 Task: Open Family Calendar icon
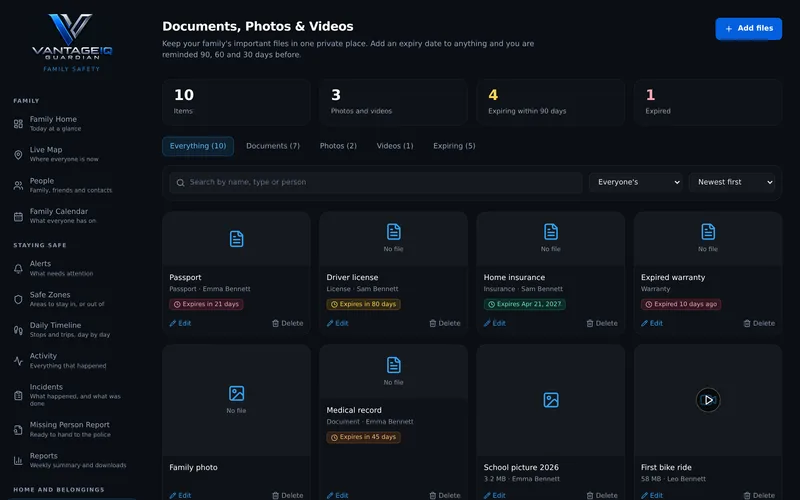(18, 216)
